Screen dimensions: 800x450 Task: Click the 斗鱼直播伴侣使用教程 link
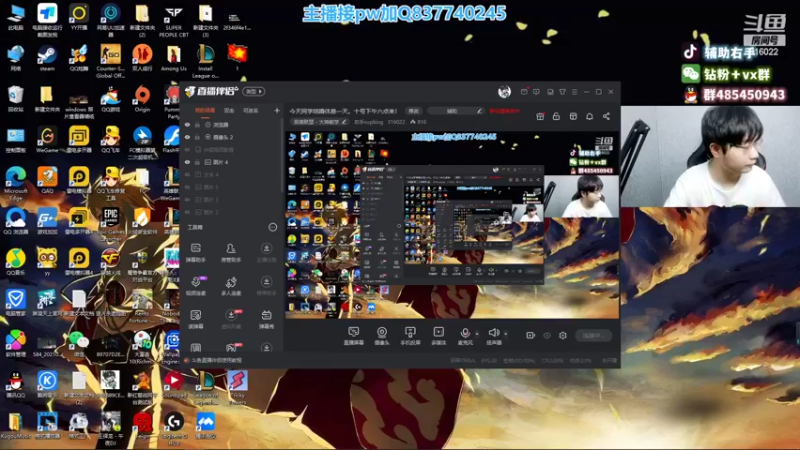(x=217, y=360)
